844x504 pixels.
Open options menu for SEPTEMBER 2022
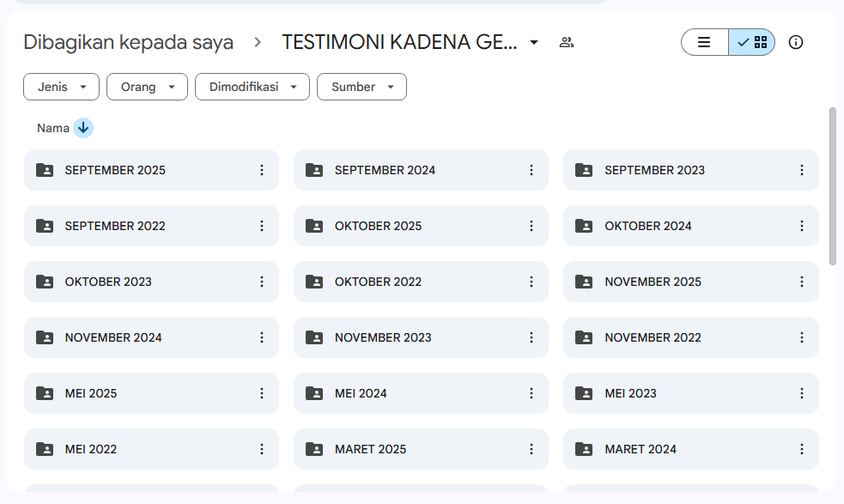pos(262,226)
